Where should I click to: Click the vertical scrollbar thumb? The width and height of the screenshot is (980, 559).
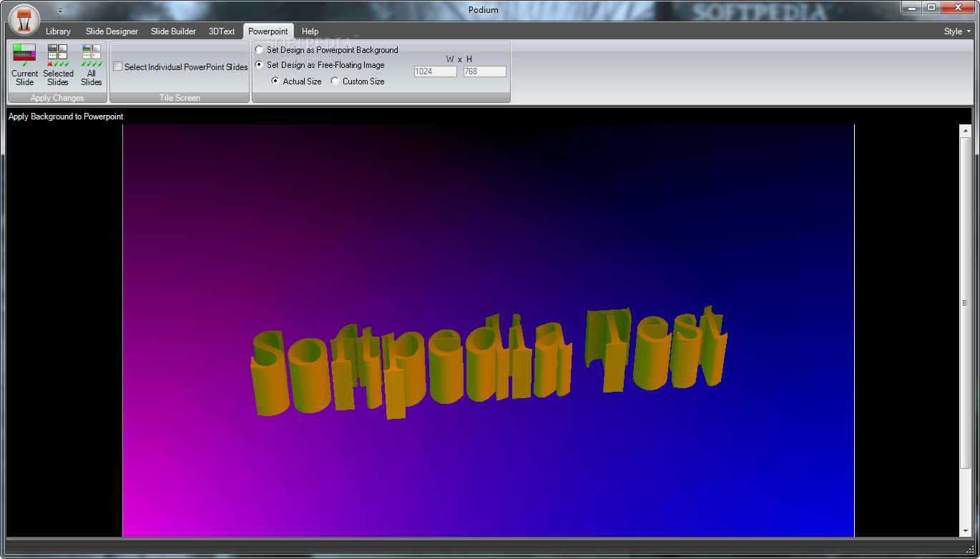coord(966,303)
